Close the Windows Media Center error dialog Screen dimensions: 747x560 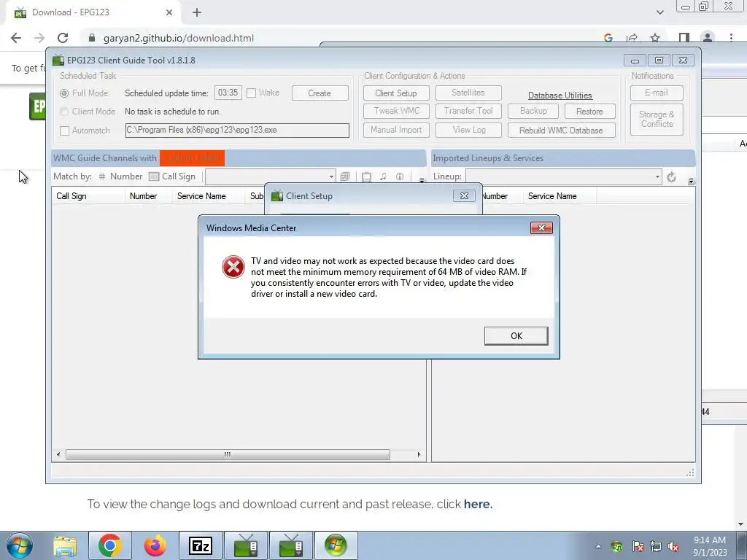[x=541, y=227]
